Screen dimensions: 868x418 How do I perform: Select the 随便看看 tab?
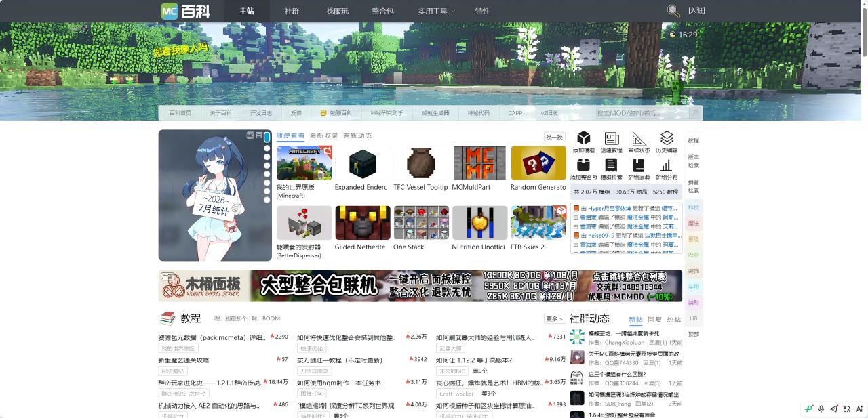[x=290, y=135]
